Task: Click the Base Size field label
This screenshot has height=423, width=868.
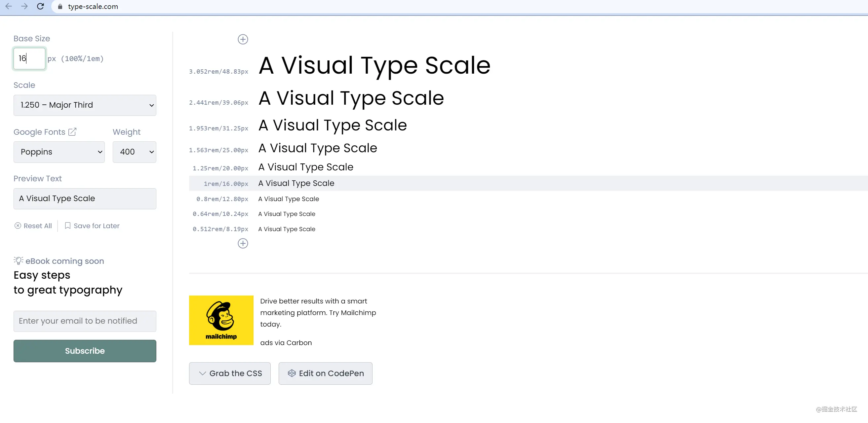Action: click(x=32, y=38)
